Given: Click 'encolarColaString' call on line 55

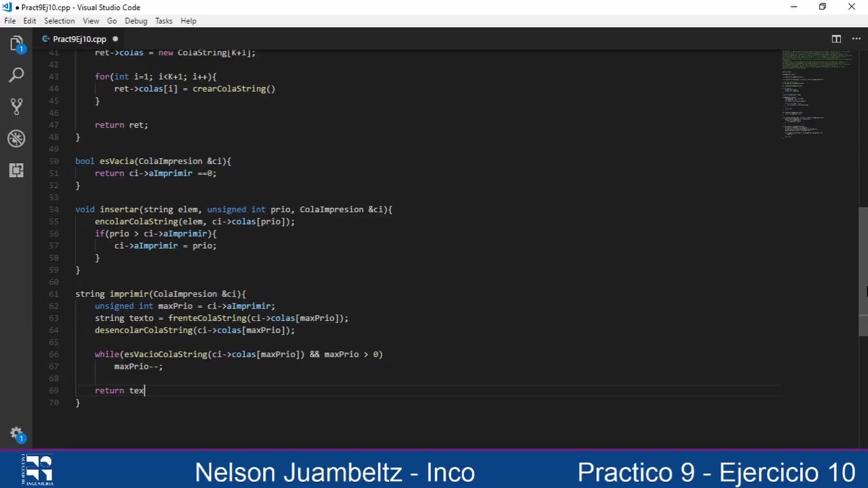Looking at the screenshot, I should tap(136, 222).
